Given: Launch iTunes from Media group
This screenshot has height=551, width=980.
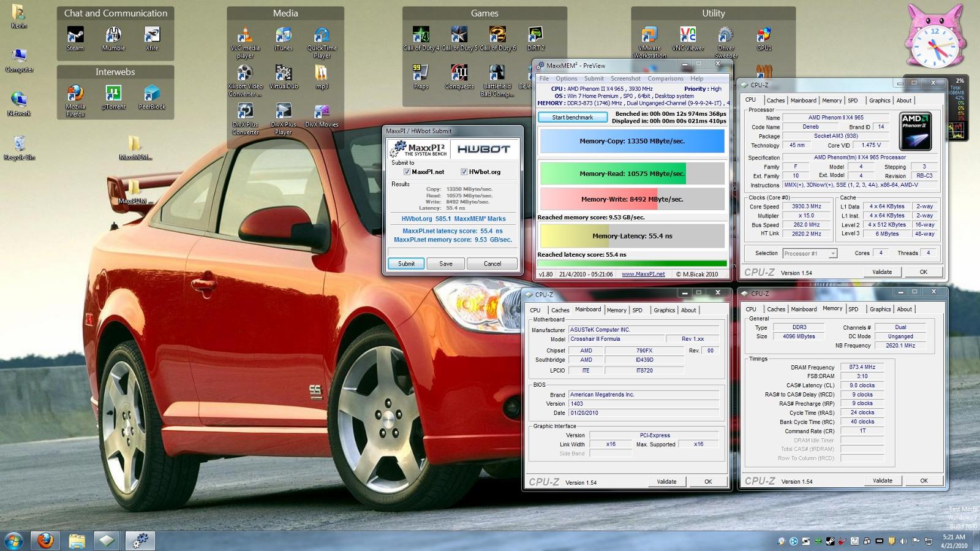Looking at the screenshot, I should [x=283, y=39].
